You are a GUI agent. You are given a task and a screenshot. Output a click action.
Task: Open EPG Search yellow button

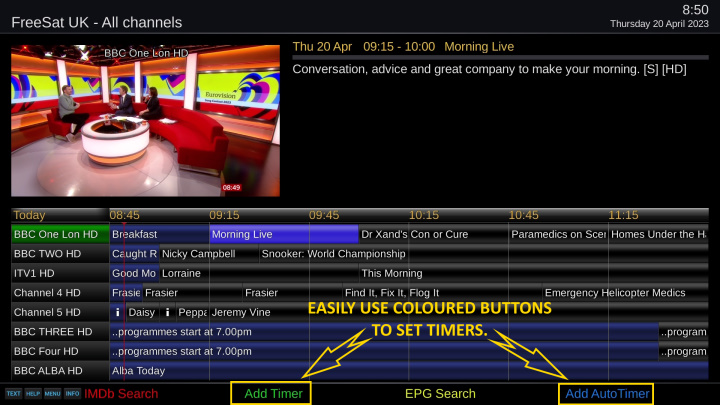click(x=440, y=394)
